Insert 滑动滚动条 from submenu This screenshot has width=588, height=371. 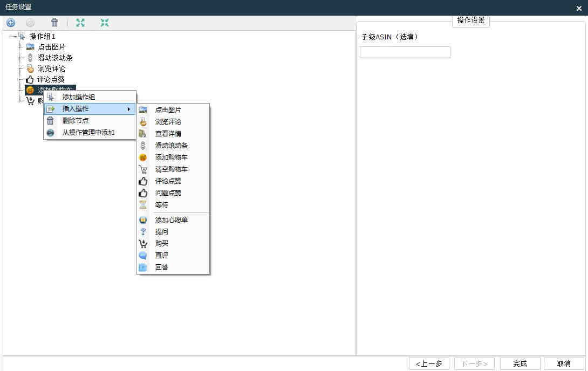pyautogui.click(x=173, y=146)
